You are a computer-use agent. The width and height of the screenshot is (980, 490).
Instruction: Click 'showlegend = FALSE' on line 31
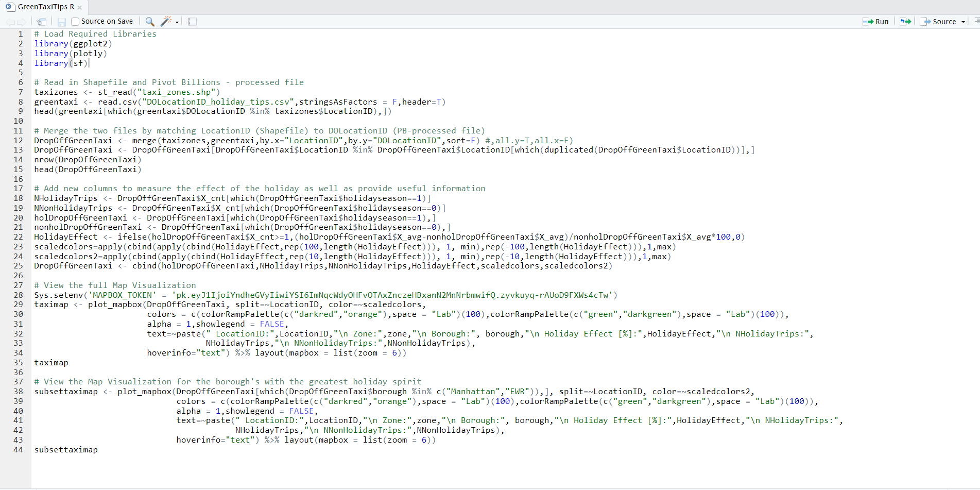240,324
